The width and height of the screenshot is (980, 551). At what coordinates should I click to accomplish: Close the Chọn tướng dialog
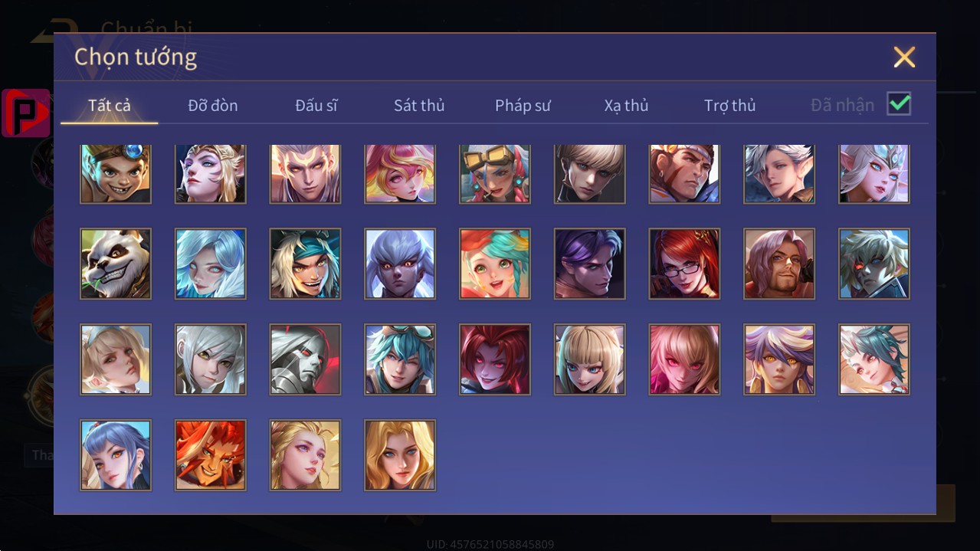coord(904,57)
